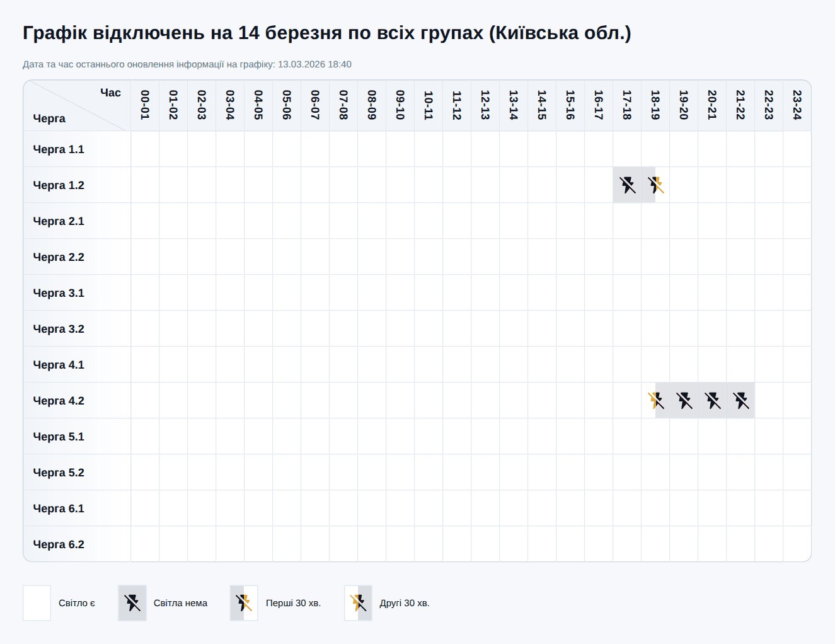The image size is (835, 644).
Task: Select the outage icon for Черга 4.2 at 19-20
Action: click(684, 400)
